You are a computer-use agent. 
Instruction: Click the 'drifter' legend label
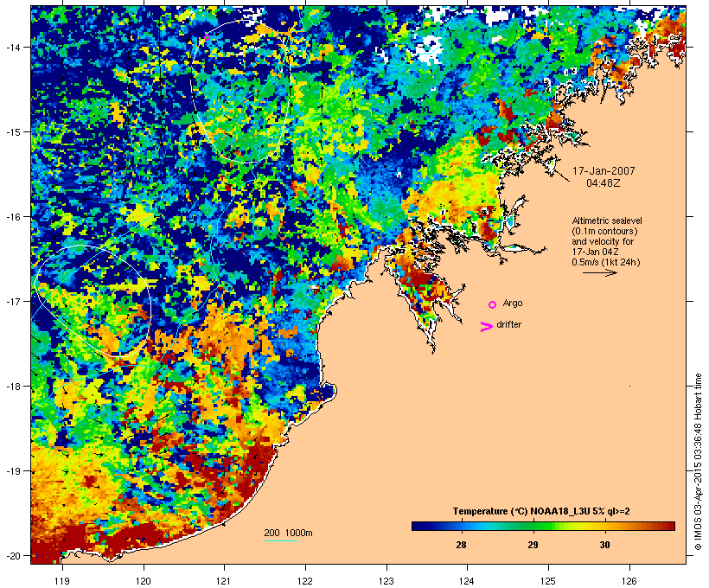(508, 324)
